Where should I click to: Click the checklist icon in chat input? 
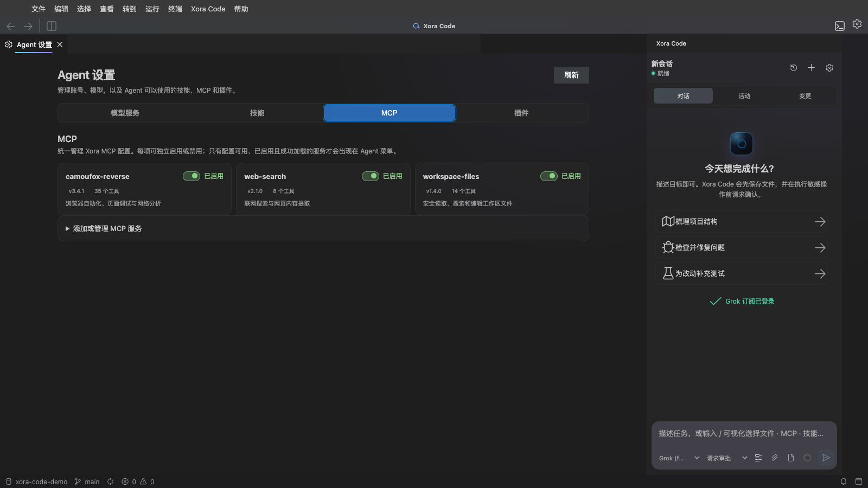click(x=758, y=458)
